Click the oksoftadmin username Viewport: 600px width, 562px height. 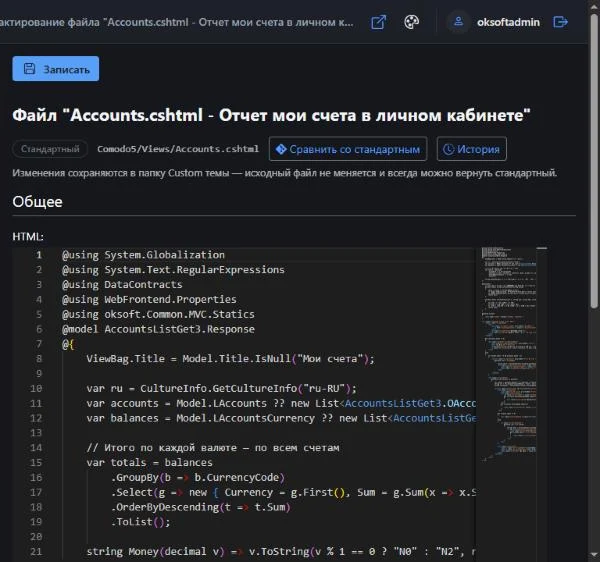click(x=508, y=22)
